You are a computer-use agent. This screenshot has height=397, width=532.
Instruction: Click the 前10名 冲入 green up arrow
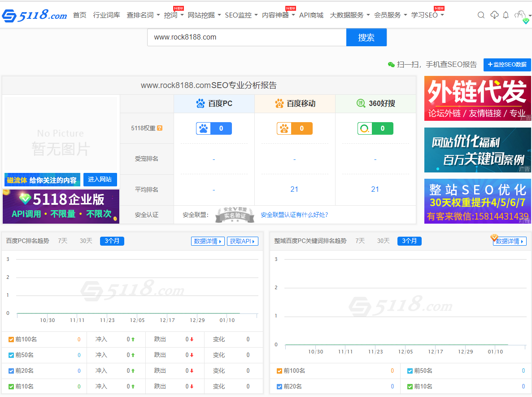click(133, 386)
